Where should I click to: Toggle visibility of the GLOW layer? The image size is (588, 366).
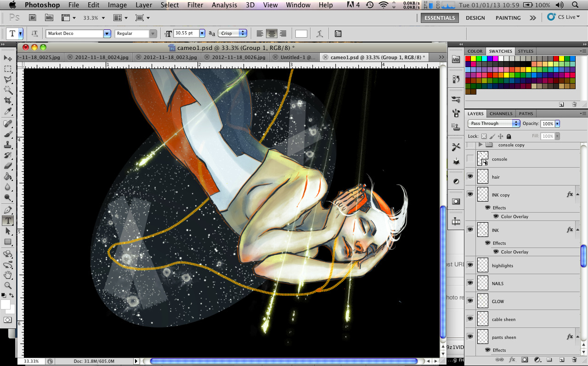[x=470, y=301]
